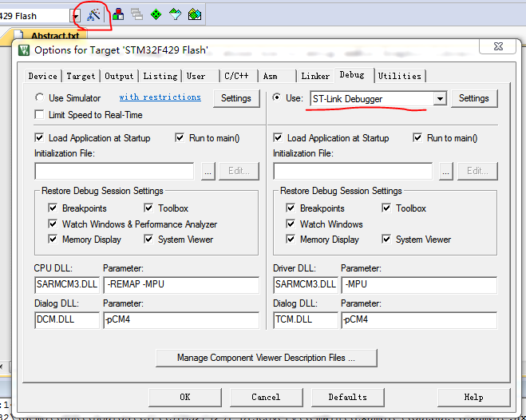Viewport: 526px width, 420px height.
Task: Switch to the Device tab
Action: 42,76
